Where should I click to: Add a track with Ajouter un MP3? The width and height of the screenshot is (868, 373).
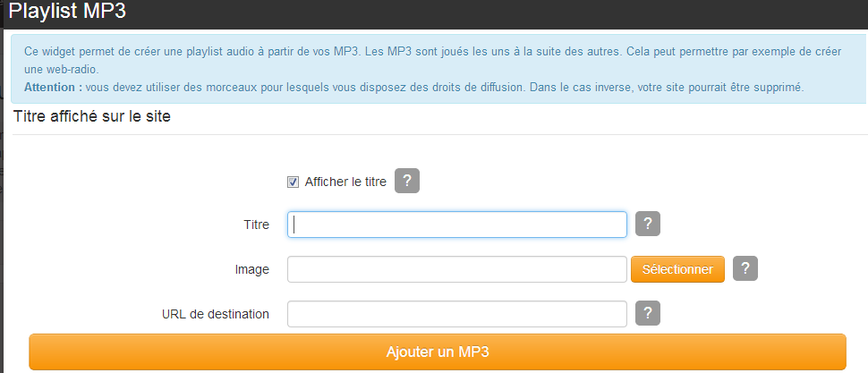click(437, 352)
